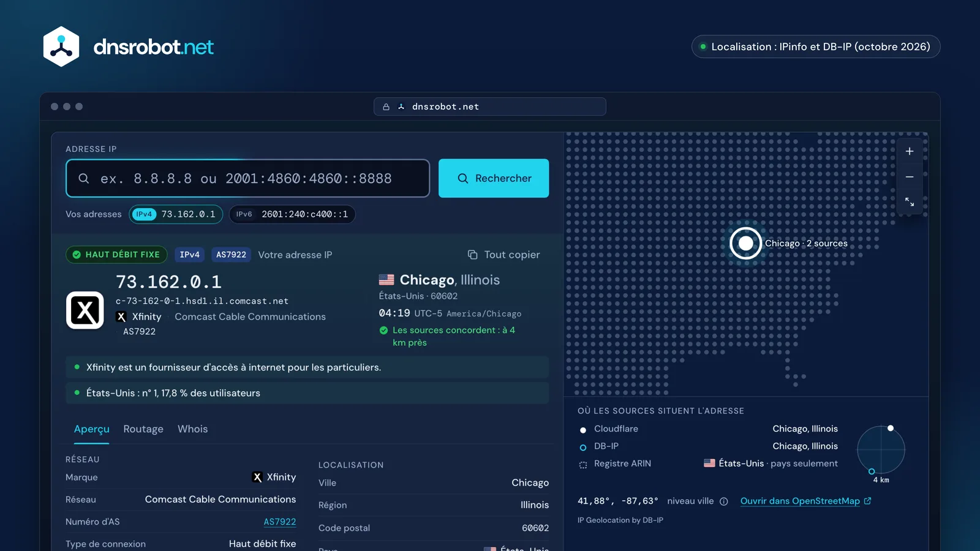980x551 pixels.
Task: Zoom out on the map
Action: click(x=910, y=177)
